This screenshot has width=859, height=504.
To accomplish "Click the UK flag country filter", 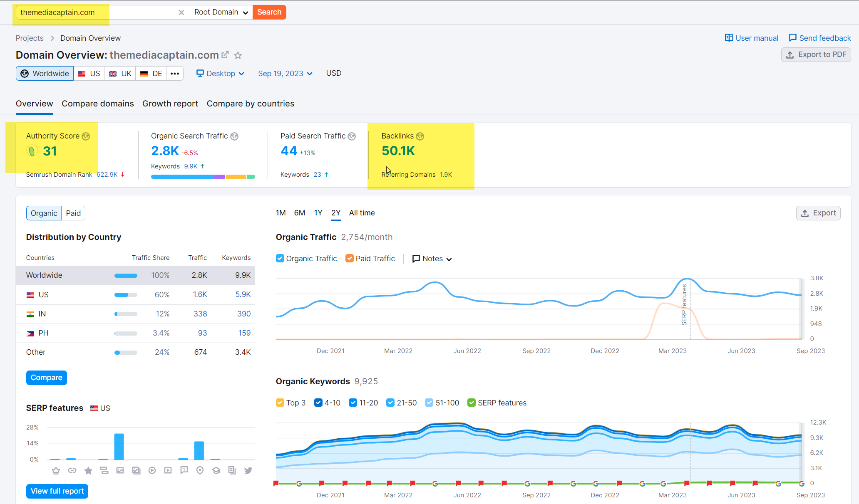I will pos(120,74).
